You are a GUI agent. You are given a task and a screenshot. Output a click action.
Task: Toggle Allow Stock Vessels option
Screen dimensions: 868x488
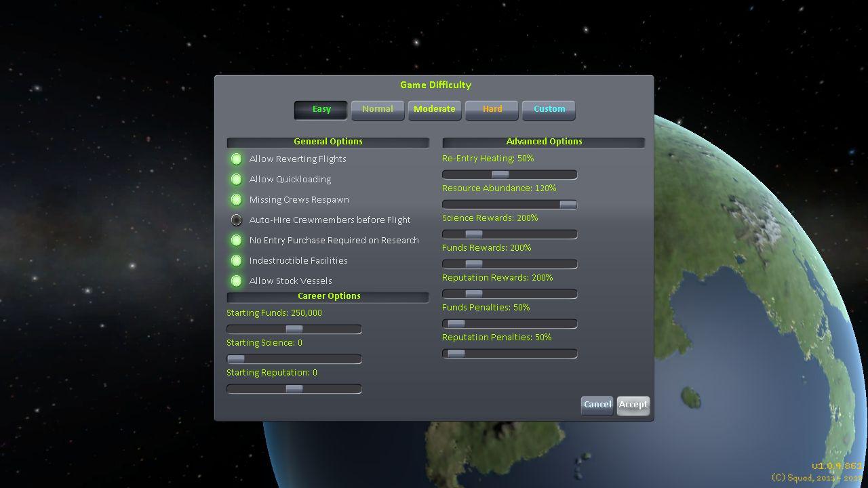(236, 281)
